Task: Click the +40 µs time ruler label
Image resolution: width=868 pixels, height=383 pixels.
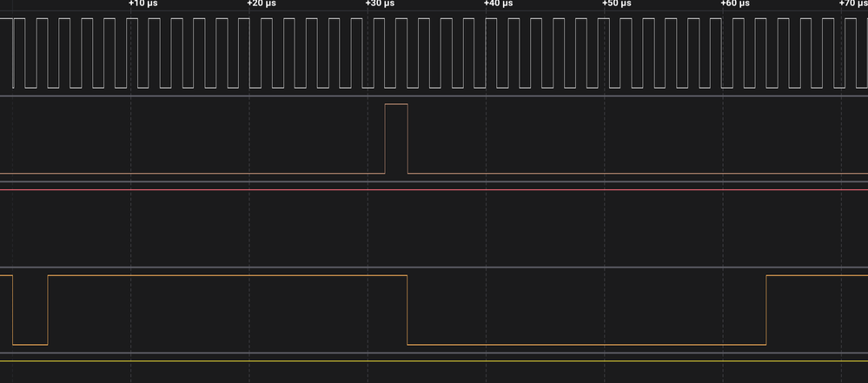Action: [498, 3]
